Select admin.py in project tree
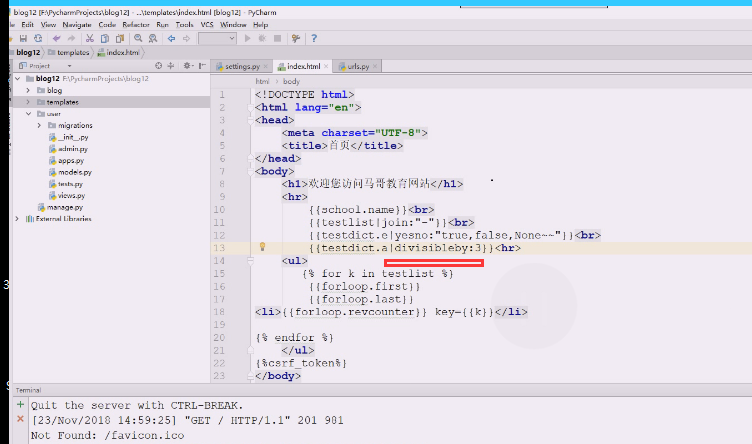The image size is (752, 444). click(68, 149)
